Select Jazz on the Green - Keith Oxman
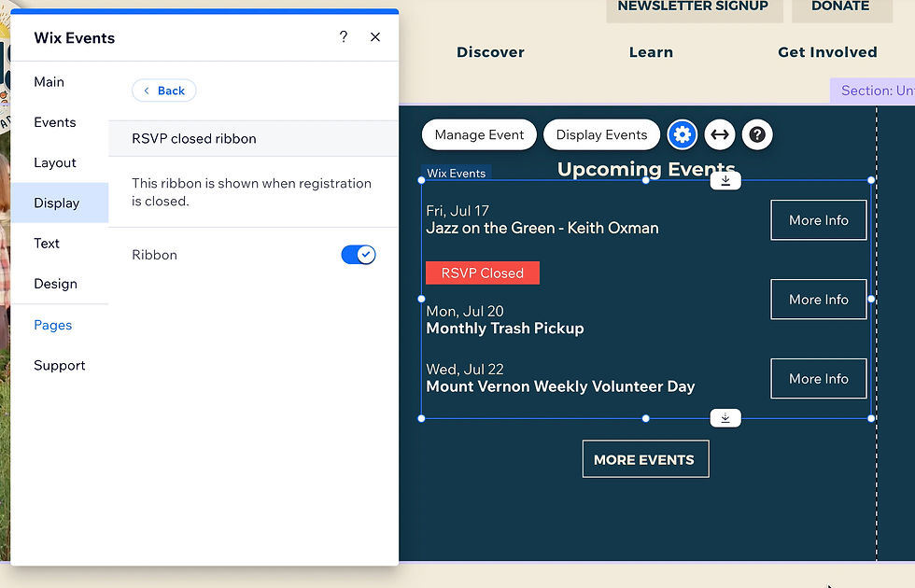The width and height of the screenshot is (915, 588). coord(542,228)
